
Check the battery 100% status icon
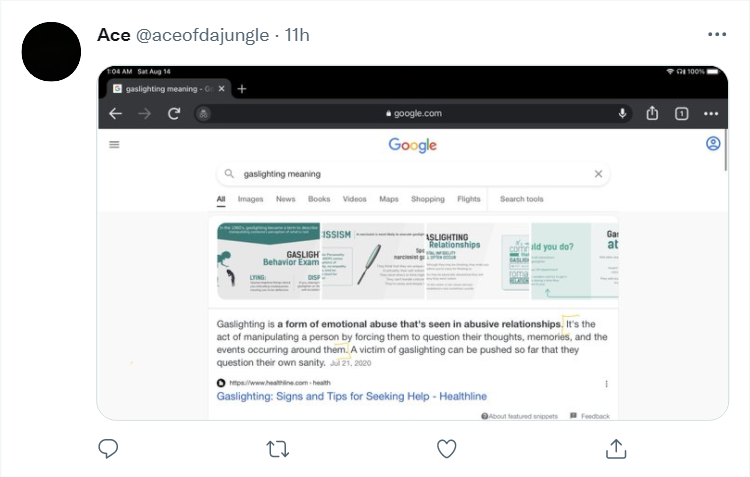click(713, 71)
